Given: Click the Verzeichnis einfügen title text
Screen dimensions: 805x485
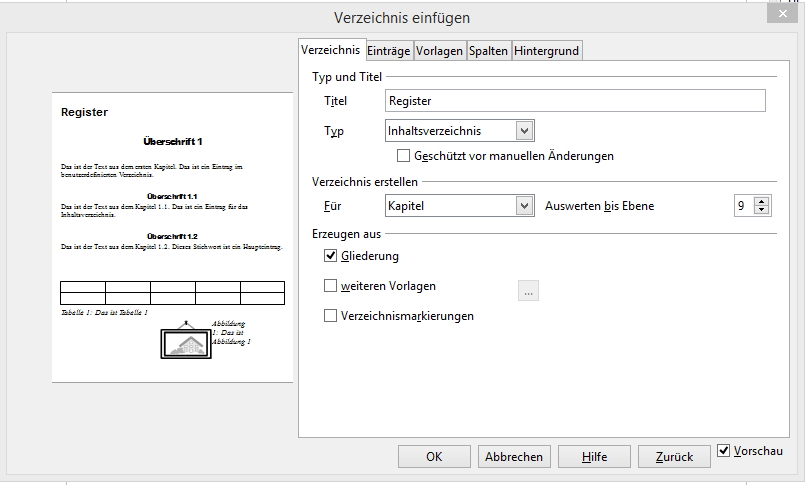Looking at the screenshot, I should [x=402, y=18].
